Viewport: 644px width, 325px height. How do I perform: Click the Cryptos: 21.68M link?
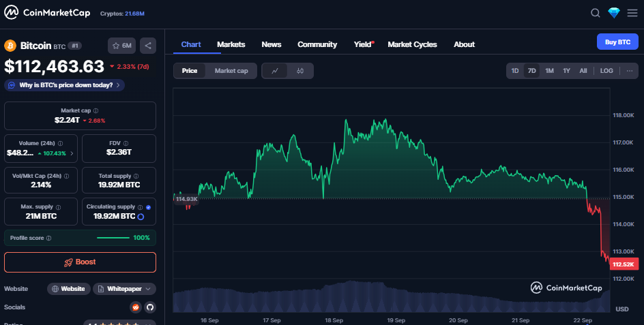(x=122, y=14)
